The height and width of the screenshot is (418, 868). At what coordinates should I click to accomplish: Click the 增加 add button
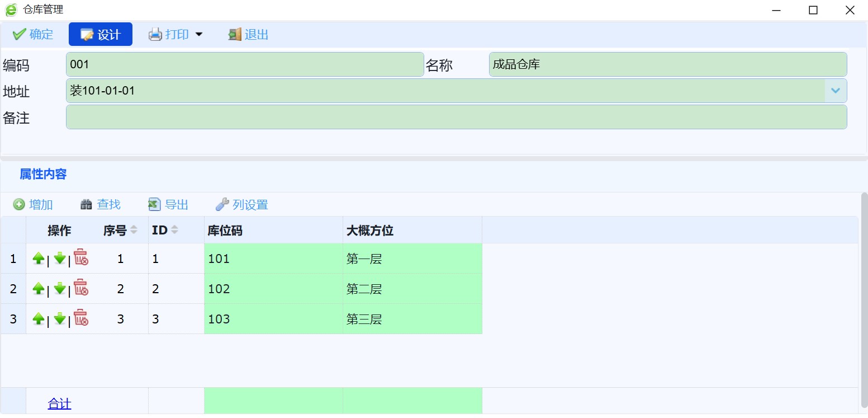pos(33,205)
